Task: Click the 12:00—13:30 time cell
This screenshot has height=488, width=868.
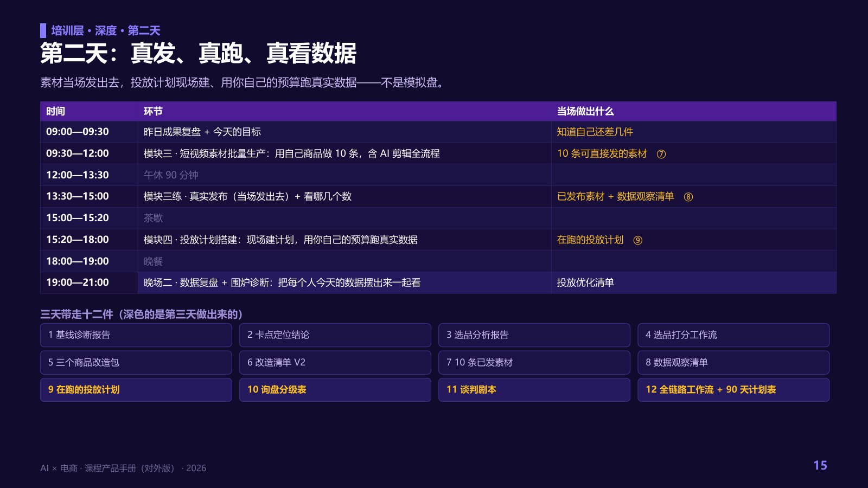Action: click(x=89, y=175)
